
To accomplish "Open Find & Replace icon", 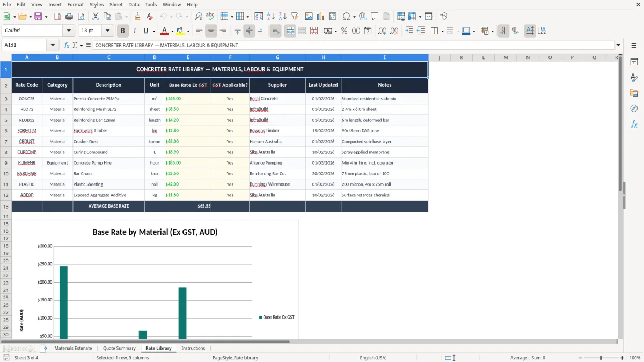I will pyautogui.click(x=199, y=17).
